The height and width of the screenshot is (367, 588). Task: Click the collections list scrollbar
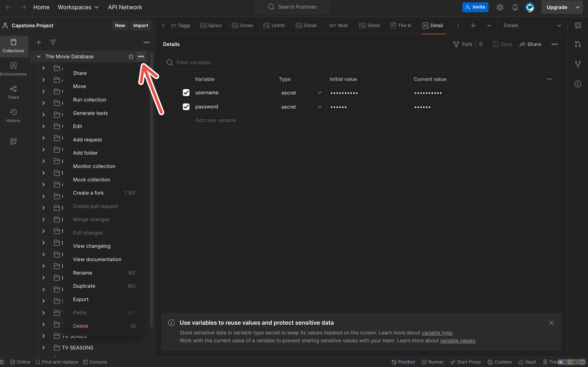152,189
